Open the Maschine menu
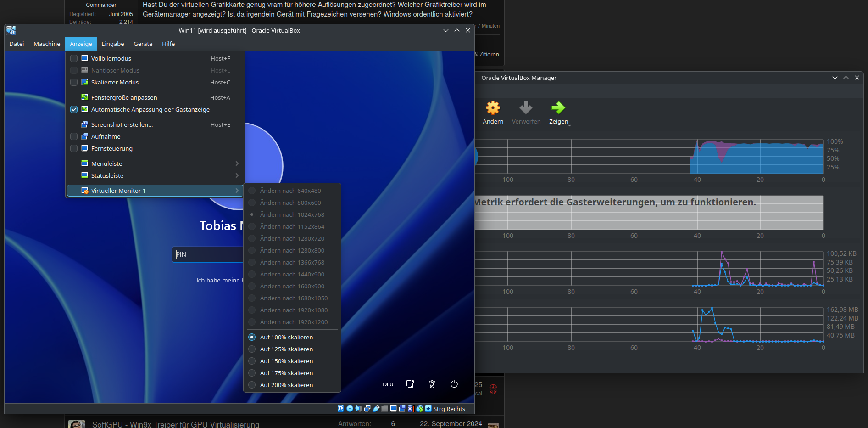Screen dimensions: 868x428 47,44
